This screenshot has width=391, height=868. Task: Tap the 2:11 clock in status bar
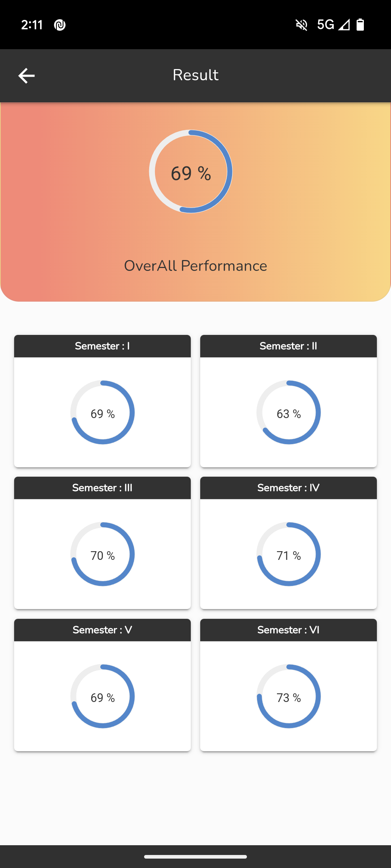click(x=32, y=25)
